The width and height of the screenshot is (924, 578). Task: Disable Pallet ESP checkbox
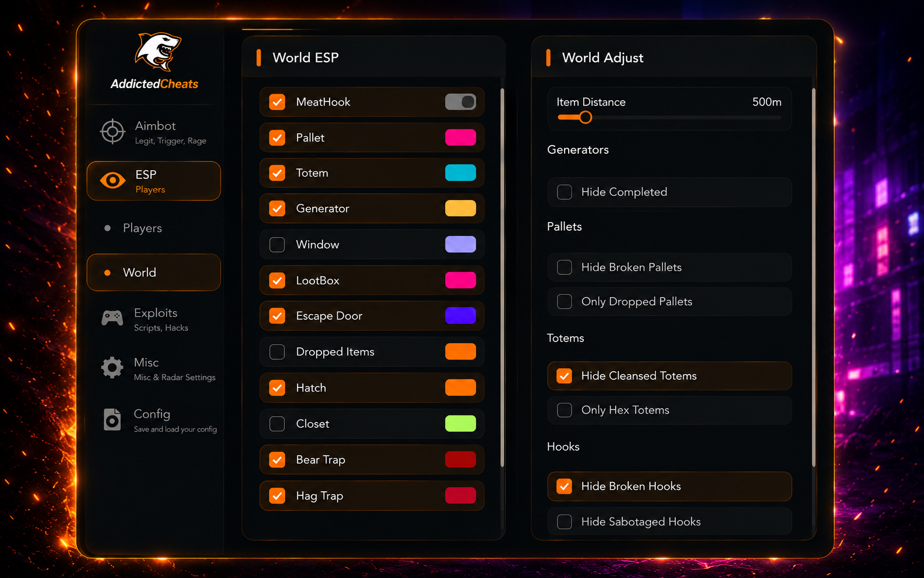[x=277, y=138]
